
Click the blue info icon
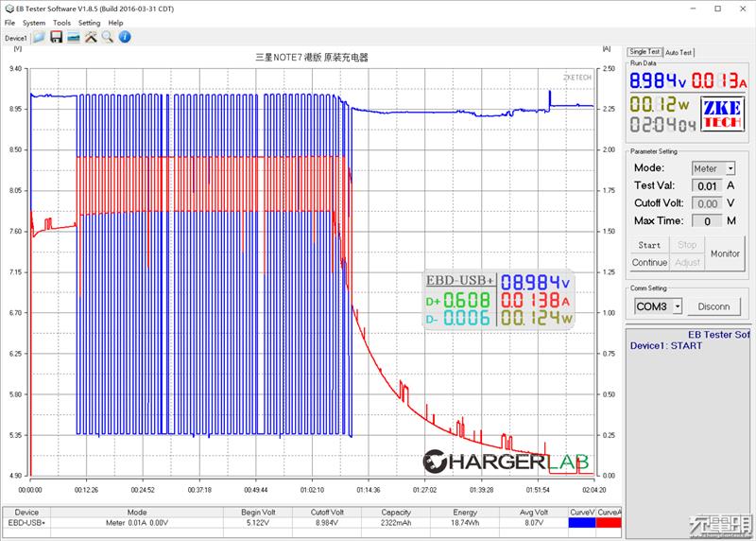coord(125,37)
